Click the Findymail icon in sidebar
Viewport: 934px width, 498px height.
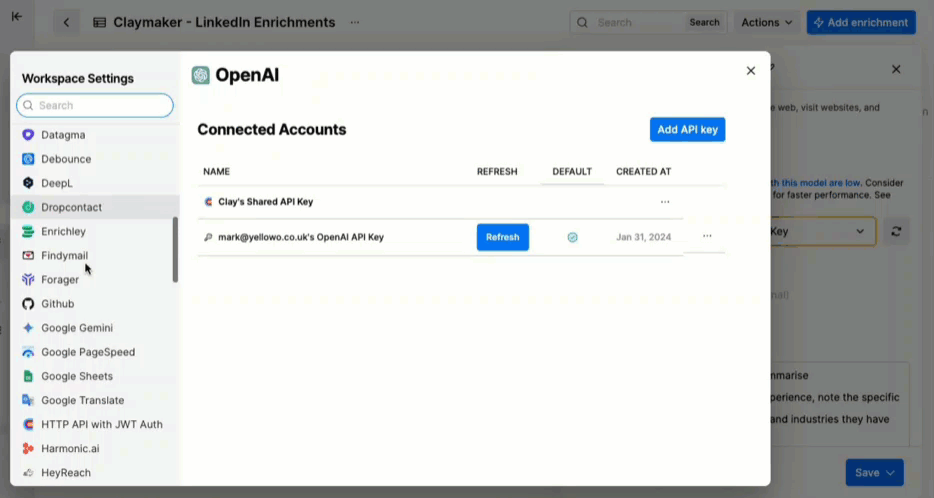28,256
